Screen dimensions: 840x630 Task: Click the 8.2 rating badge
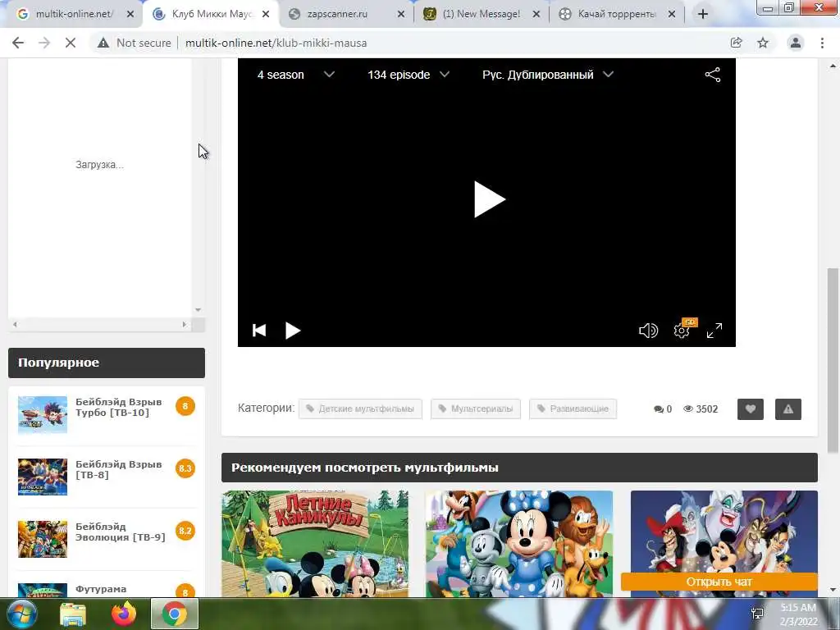click(185, 531)
